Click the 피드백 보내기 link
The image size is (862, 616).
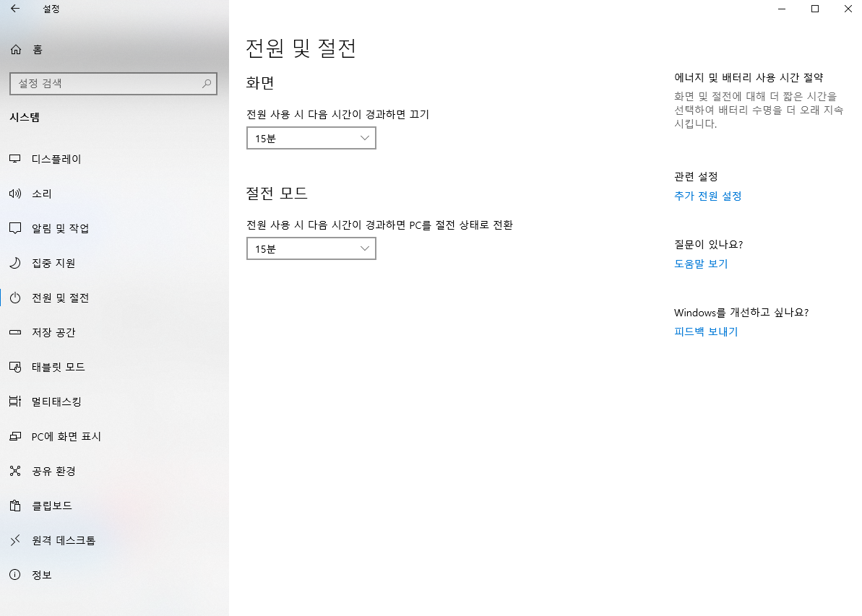705,331
